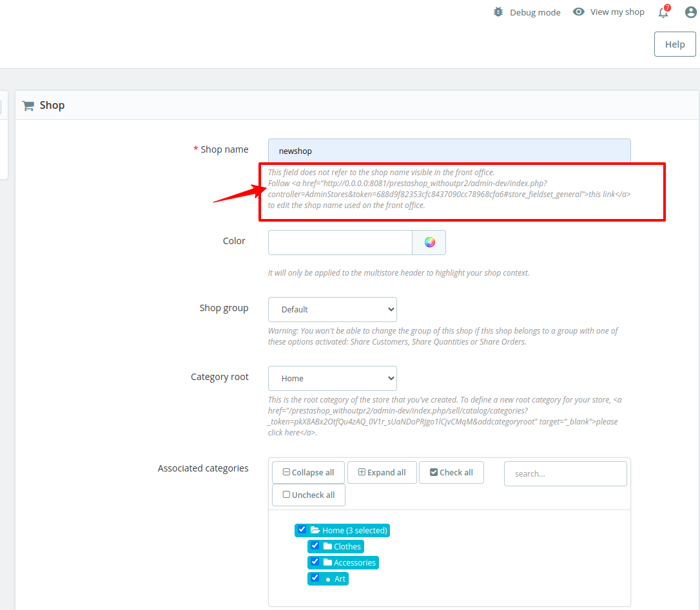The height and width of the screenshot is (610, 700).
Task: Open the color picker wheel icon
Action: (429, 242)
